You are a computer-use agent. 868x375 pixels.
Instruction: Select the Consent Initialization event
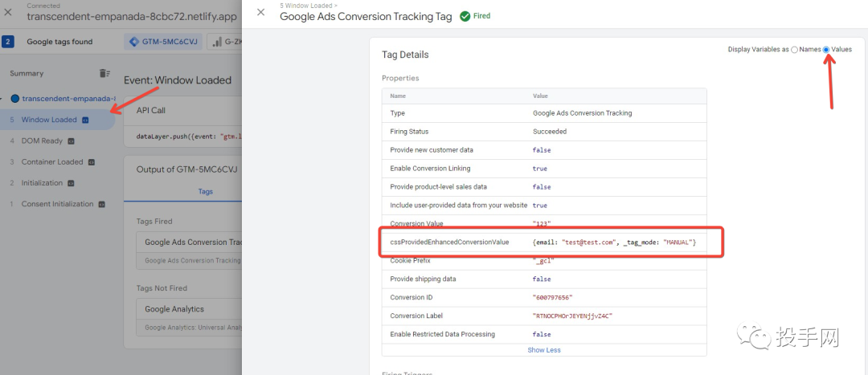point(57,204)
